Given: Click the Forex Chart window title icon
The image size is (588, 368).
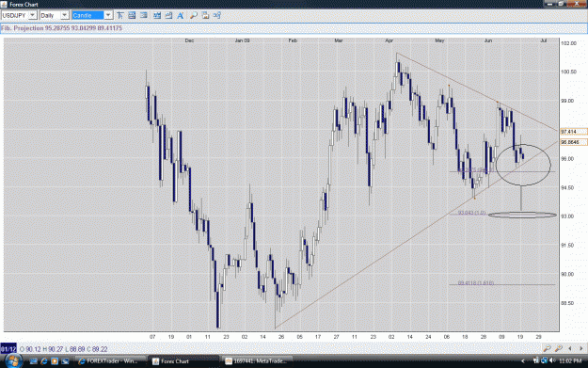Looking at the screenshot, I should pos(4,5).
